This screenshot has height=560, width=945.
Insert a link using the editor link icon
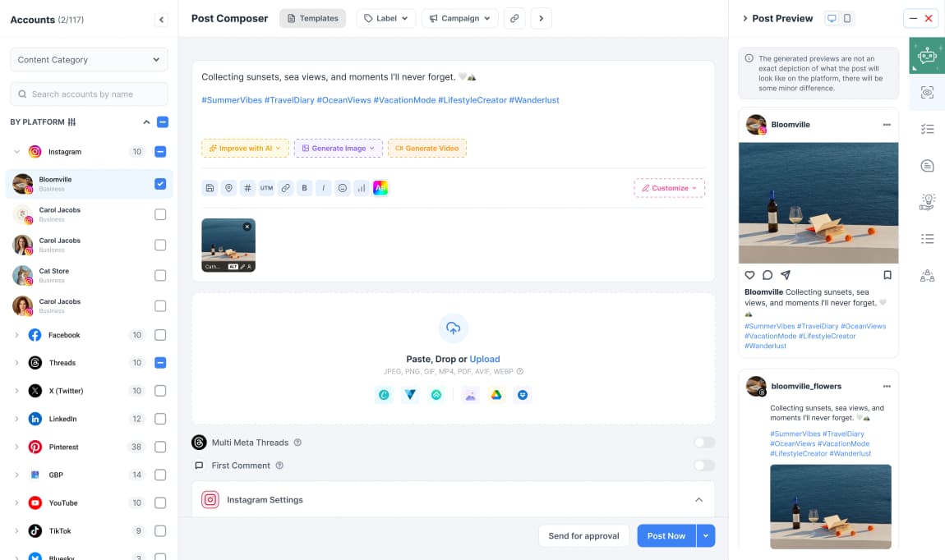286,188
